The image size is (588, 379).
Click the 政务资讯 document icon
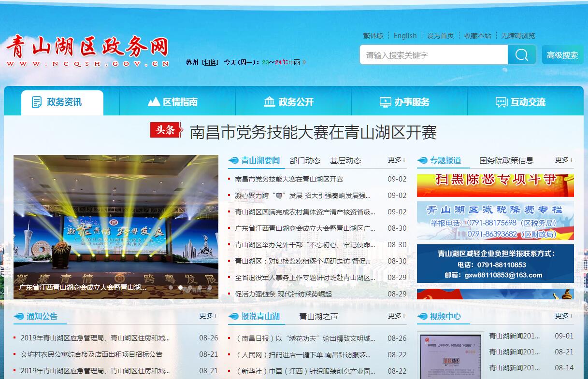coord(37,102)
